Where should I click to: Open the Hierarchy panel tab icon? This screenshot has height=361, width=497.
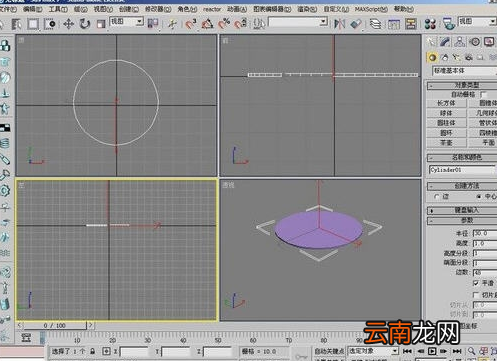click(x=460, y=42)
